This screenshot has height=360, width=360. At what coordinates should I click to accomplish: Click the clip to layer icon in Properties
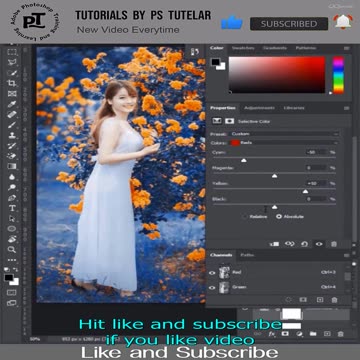[x=274, y=244]
